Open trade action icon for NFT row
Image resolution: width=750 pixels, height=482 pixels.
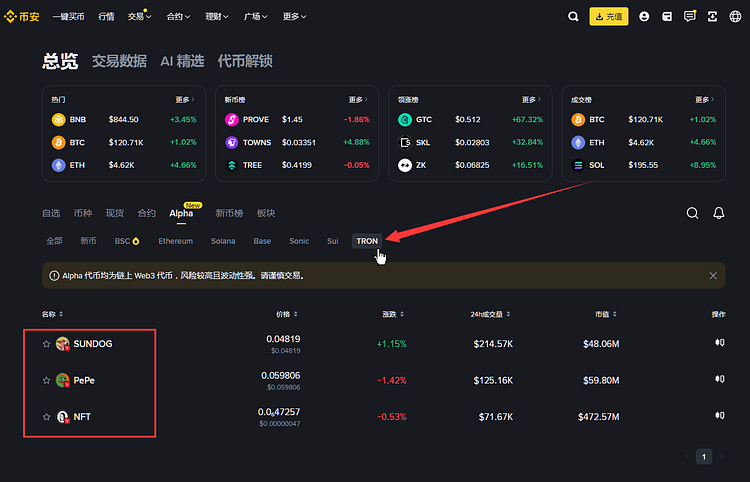(x=720, y=415)
